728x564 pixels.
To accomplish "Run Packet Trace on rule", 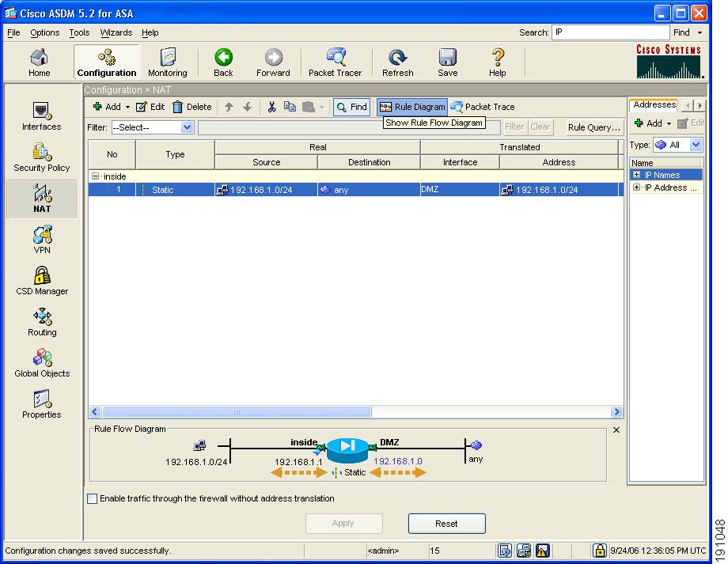I will coord(483,107).
